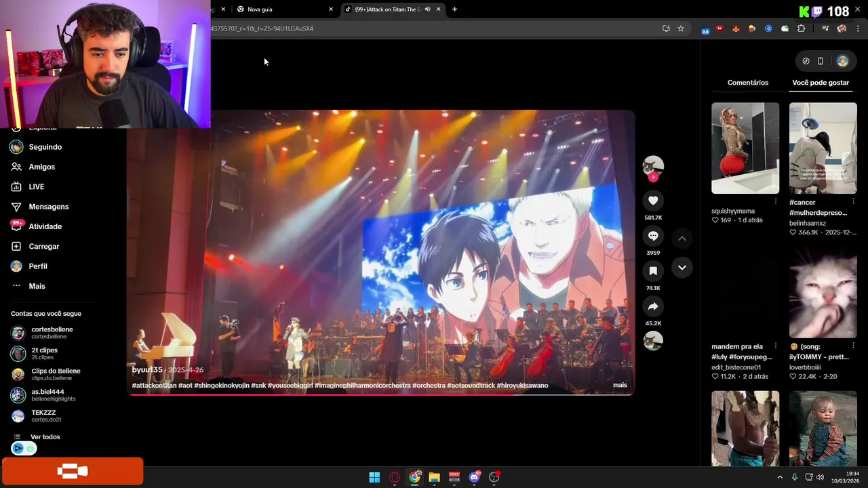868x488 pixels.
Task: Open the #cancer suggested video thumbnail
Action: pos(823,148)
